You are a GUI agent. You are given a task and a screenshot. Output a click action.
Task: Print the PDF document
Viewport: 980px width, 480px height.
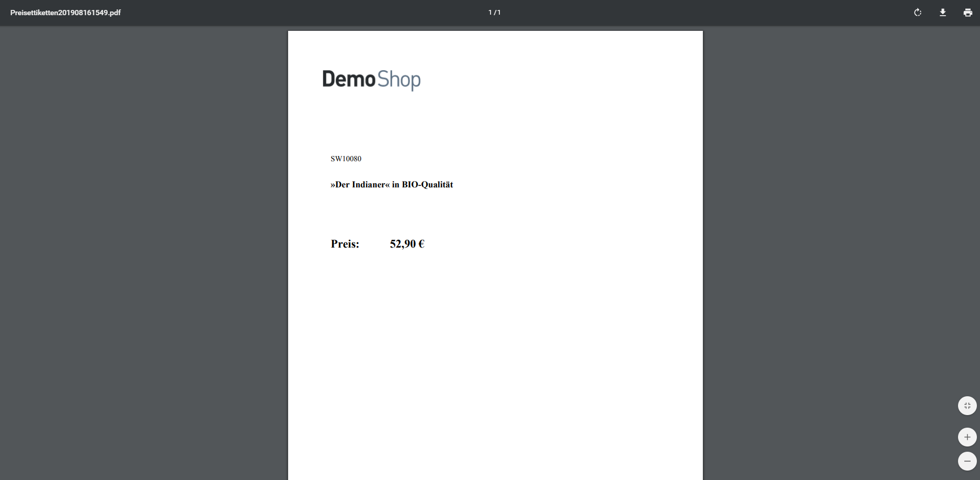[967, 13]
